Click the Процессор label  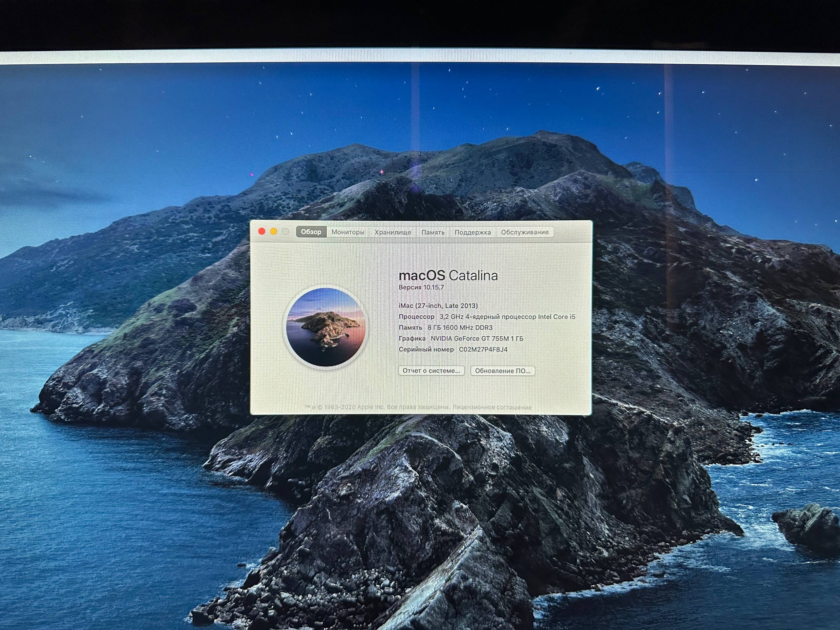[416, 317]
